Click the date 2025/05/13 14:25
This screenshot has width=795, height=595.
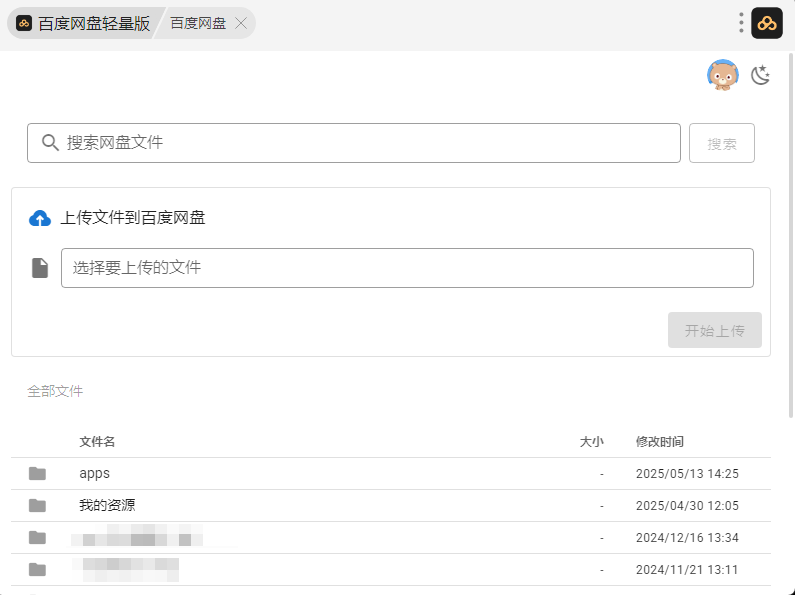tap(687, 473)
